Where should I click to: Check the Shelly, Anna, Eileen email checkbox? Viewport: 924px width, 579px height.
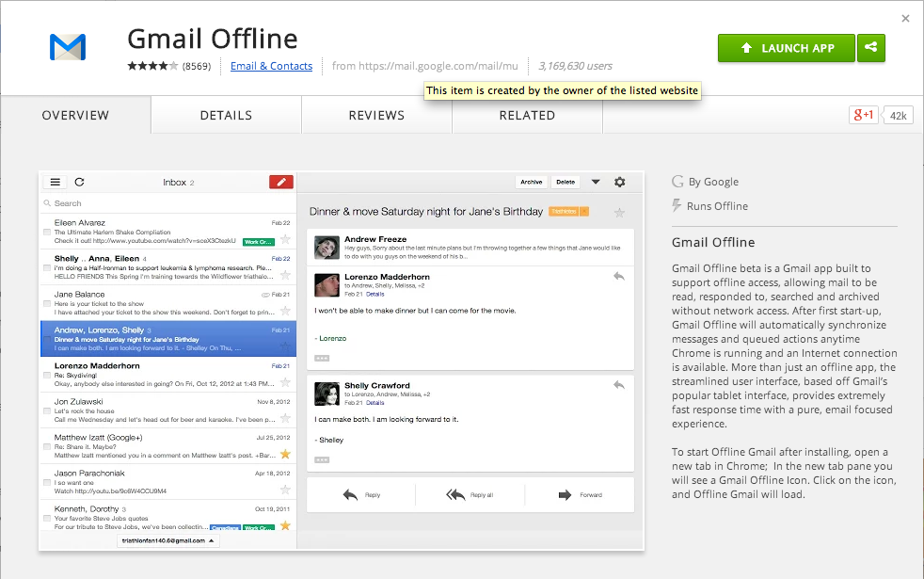pyautogui.click(x=47, y=267)
